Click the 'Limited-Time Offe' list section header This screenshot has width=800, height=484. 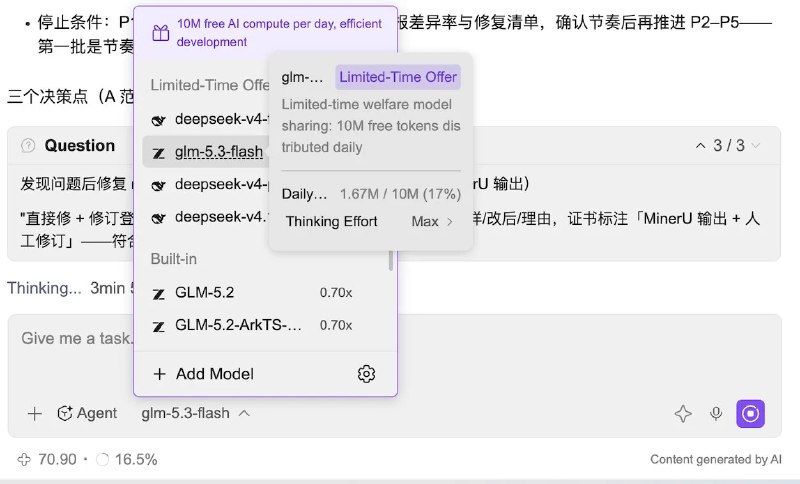(210, 85)
